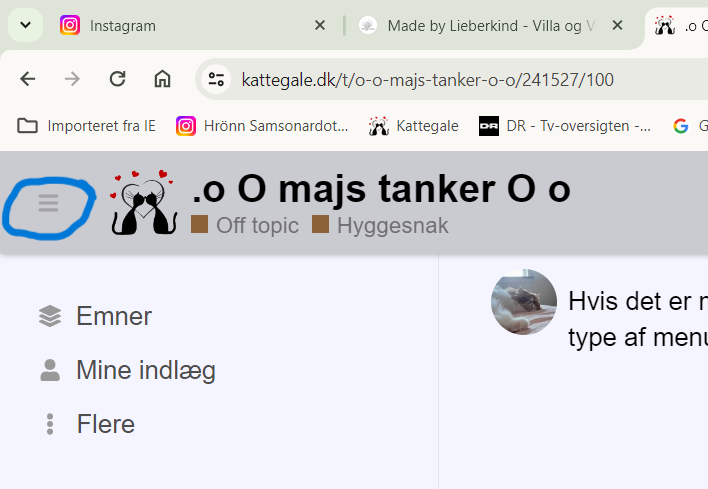The width and height of the screenshot is (708, 489).
Task: Open the Importeret fra IE bookmarks folder
Action: tap(86, 126)
